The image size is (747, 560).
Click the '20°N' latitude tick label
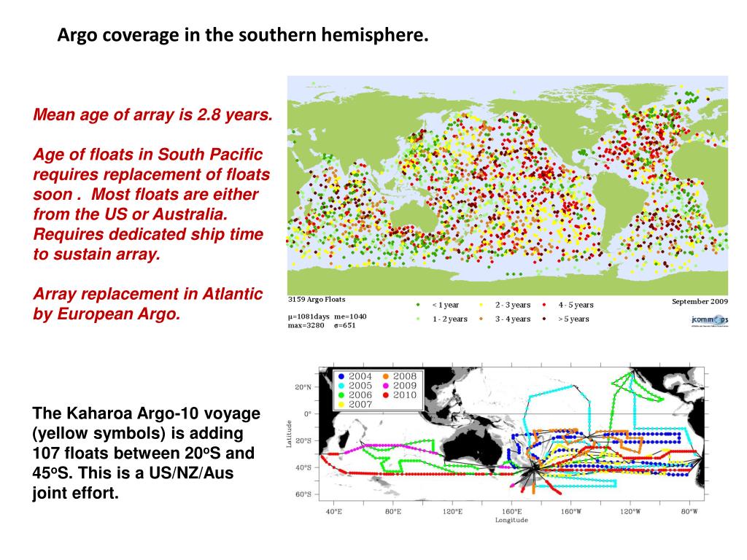pyautogui.click(x=303, y=387)
